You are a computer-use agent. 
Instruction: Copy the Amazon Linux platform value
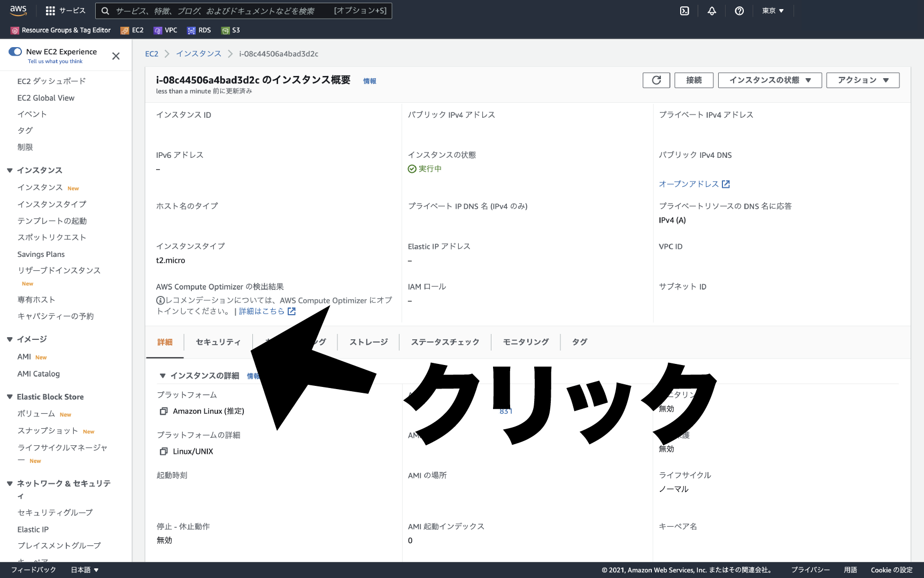(164, 411)
